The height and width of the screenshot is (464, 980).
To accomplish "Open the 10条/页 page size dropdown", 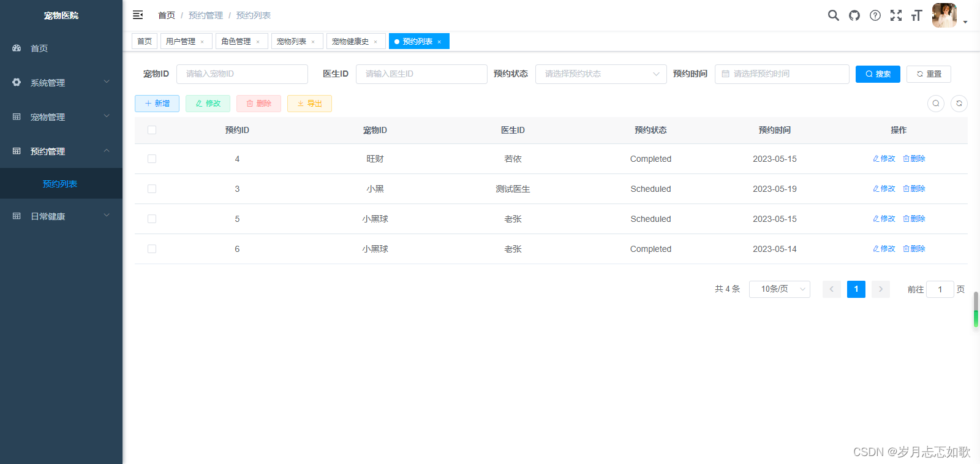I will coord(780,289).
